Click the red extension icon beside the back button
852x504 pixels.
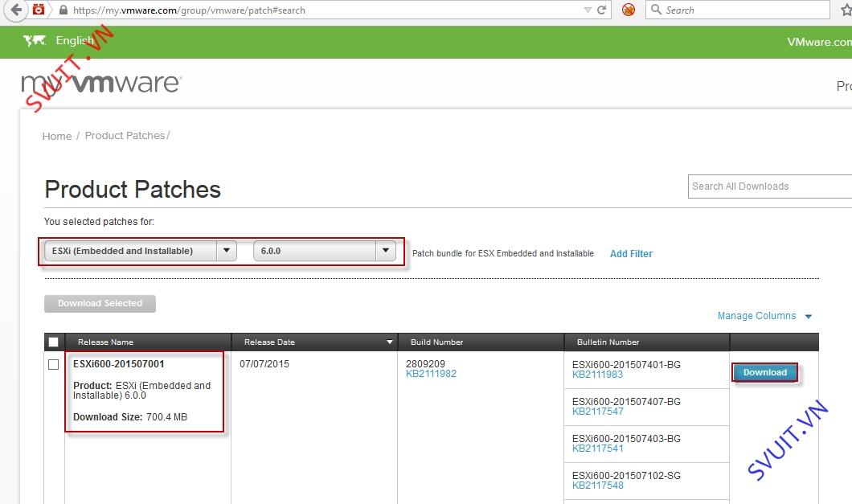(39, 9)
